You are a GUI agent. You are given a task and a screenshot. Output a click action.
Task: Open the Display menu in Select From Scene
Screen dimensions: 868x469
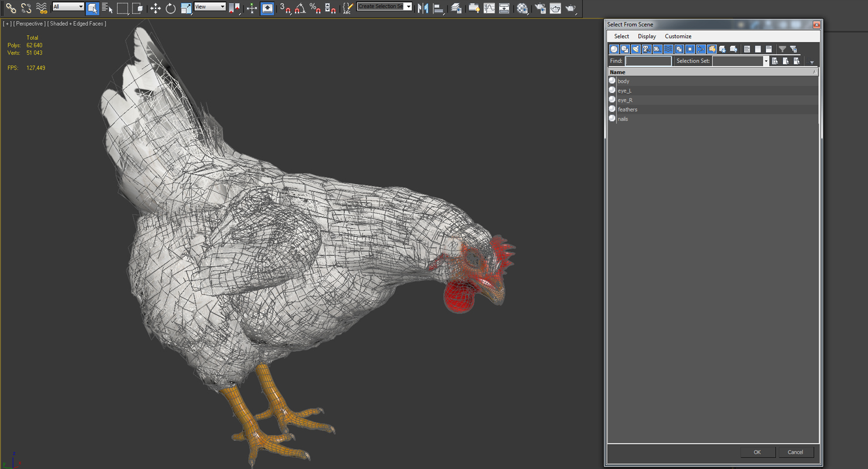[647, 36]
